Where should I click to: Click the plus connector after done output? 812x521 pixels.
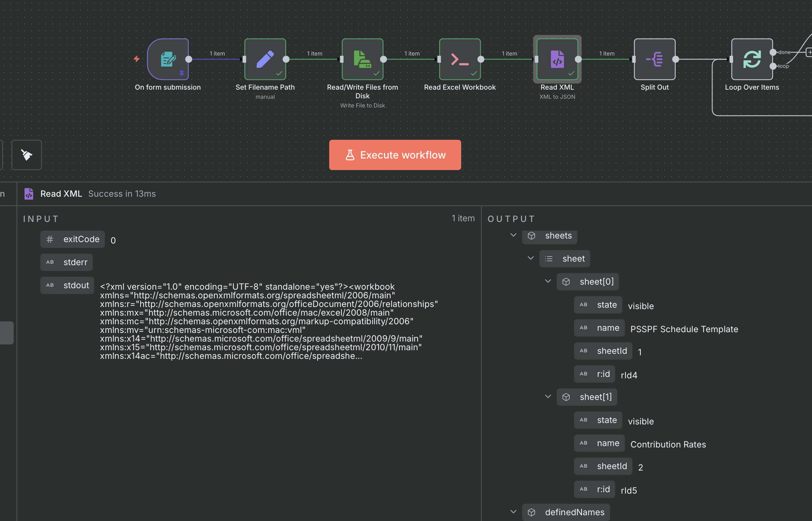(809, 53)
